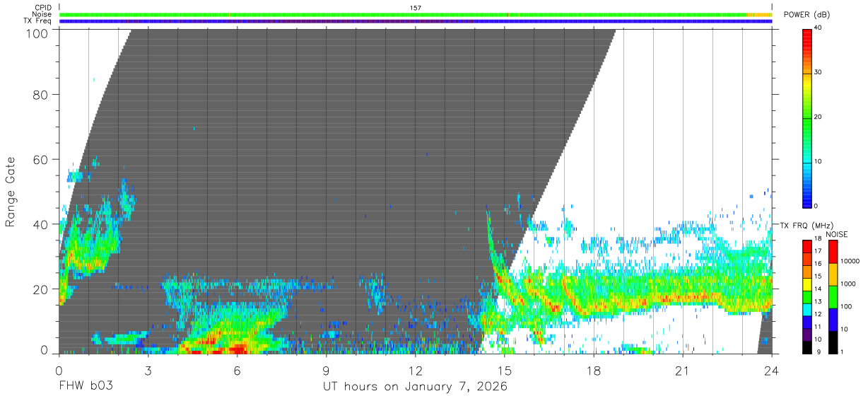Select the green Noise strip above the plot
Viewport: 868px width, 401px height.
tap(416, 14)
